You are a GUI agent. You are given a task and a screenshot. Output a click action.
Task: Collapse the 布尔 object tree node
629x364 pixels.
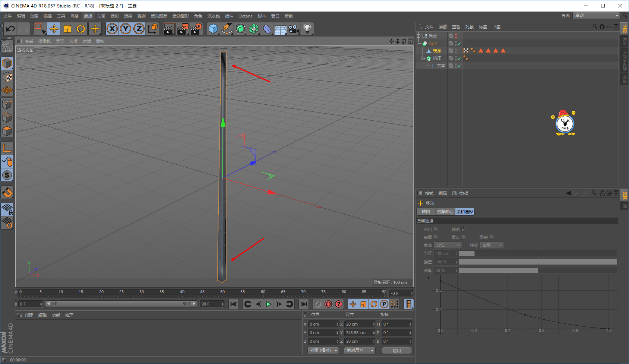(x=419, y=43)
